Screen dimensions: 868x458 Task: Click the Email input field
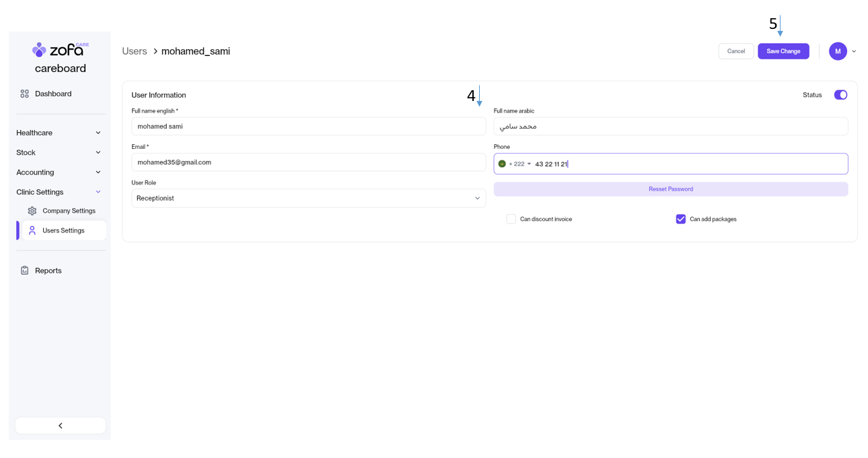coord(308,162)
